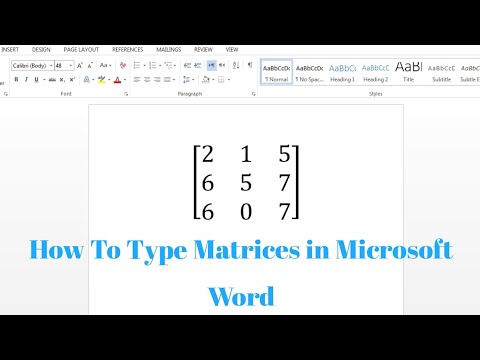Justify the text alignment

168,80
